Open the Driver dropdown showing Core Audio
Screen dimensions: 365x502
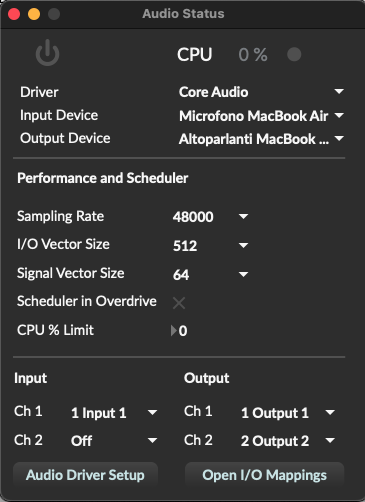tap(261, 92)
